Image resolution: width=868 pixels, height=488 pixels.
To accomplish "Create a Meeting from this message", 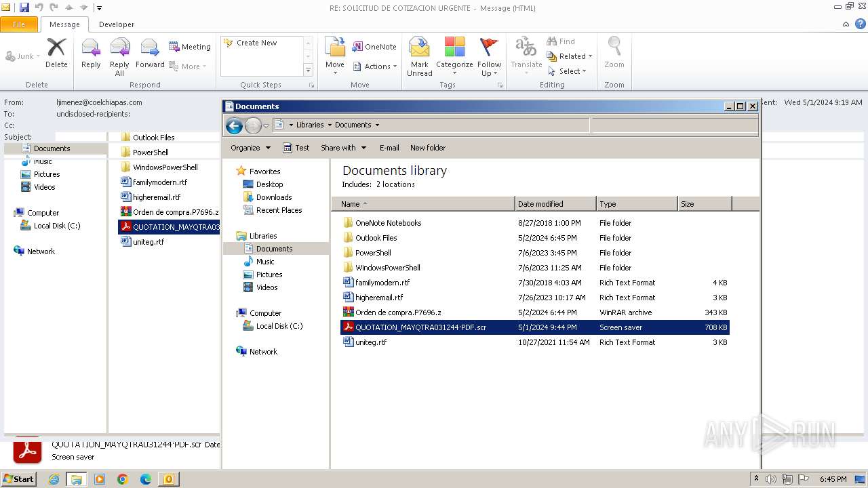I will click(190, 47).
